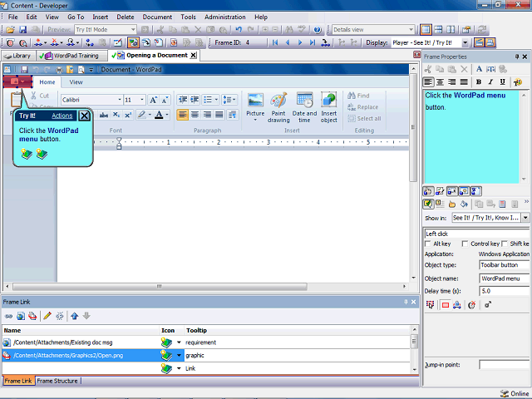Click the font color A in WordPad ribbon
Screen dimensions: 532x399
(159, 115)
